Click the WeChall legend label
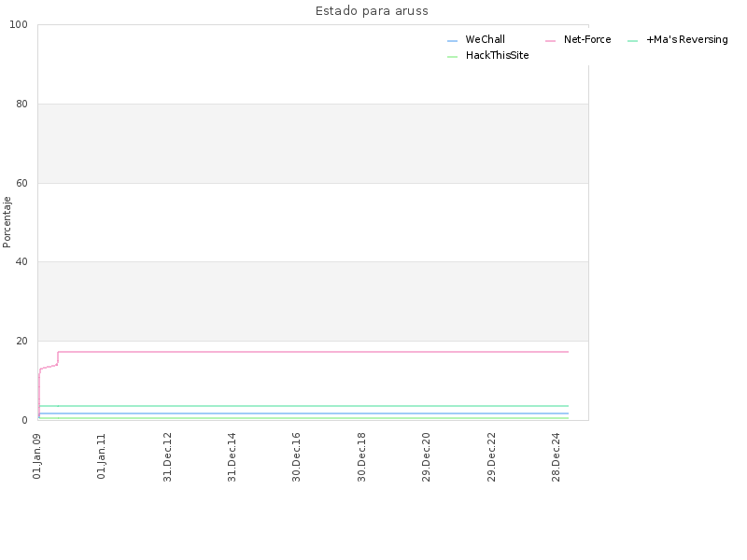This screenshot has height=560, width=747. coord(485,39)
